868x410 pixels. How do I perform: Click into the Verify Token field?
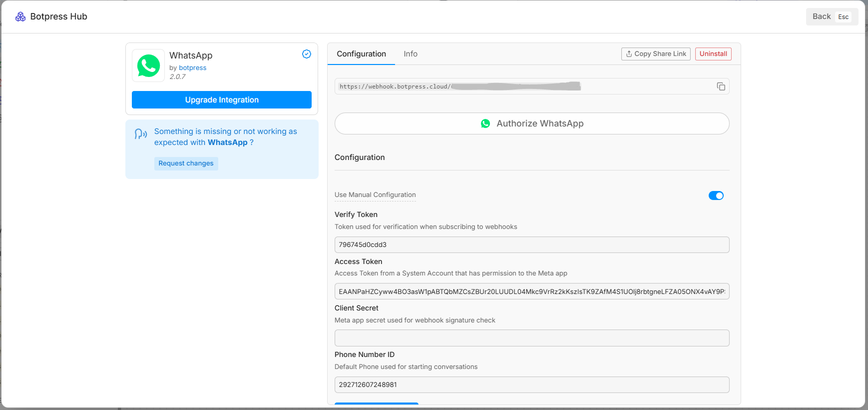[532, 245]
